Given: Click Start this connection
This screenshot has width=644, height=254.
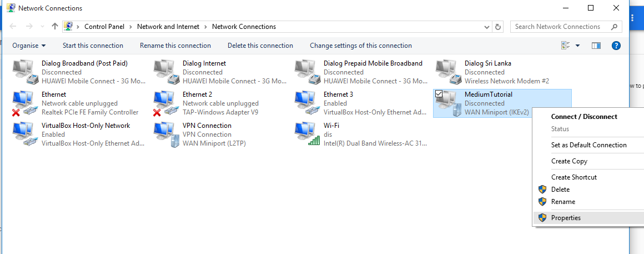Looking at the screenshot, I should tap(93, 46).
